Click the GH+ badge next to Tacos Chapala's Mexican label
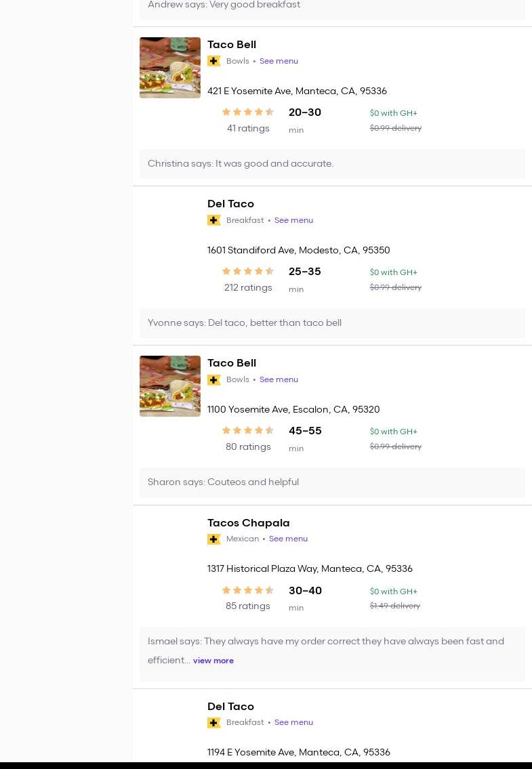532x769 pixels. tap(214, 539)
